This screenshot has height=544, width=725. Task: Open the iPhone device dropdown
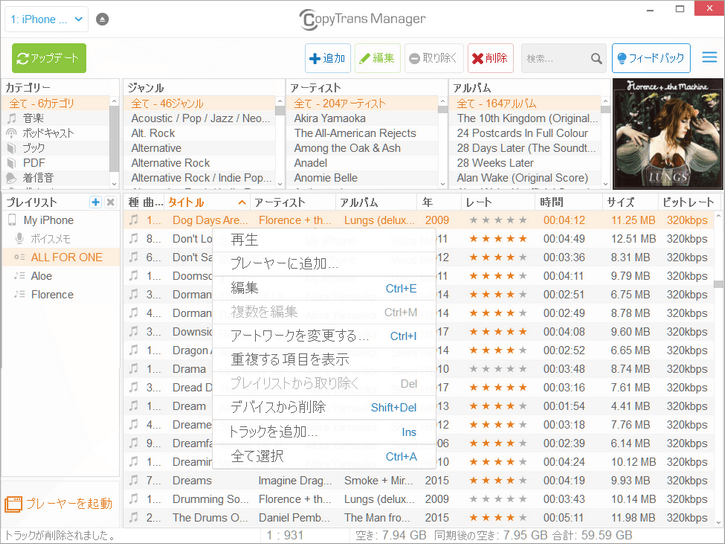click(46, 19)
